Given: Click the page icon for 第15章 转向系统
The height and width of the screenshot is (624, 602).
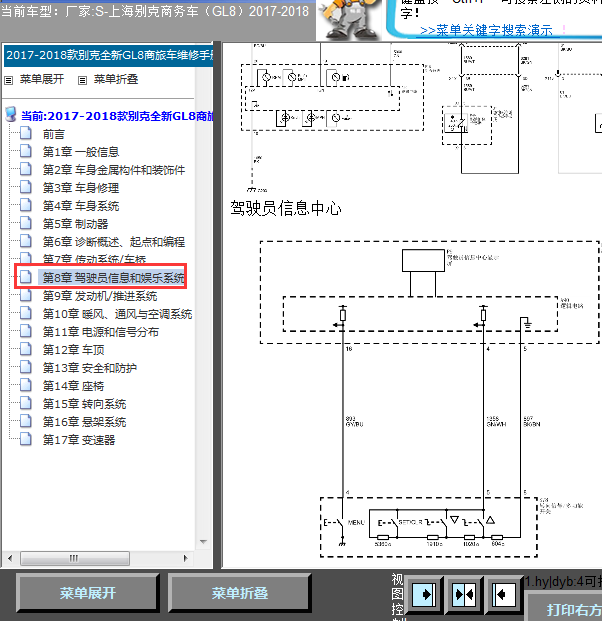Looking at the screenshot, I should point(26,403).
